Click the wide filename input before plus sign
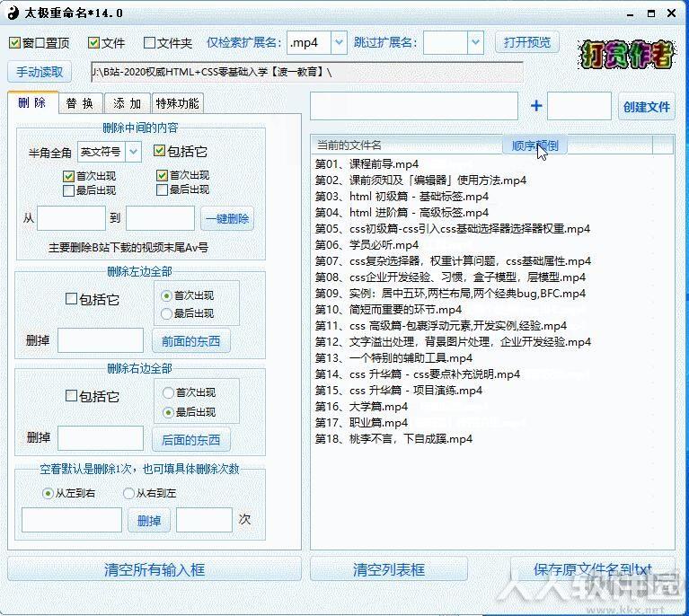Image resolution: width=689 pixels, height=616 pixels. [x=414, y=106]
